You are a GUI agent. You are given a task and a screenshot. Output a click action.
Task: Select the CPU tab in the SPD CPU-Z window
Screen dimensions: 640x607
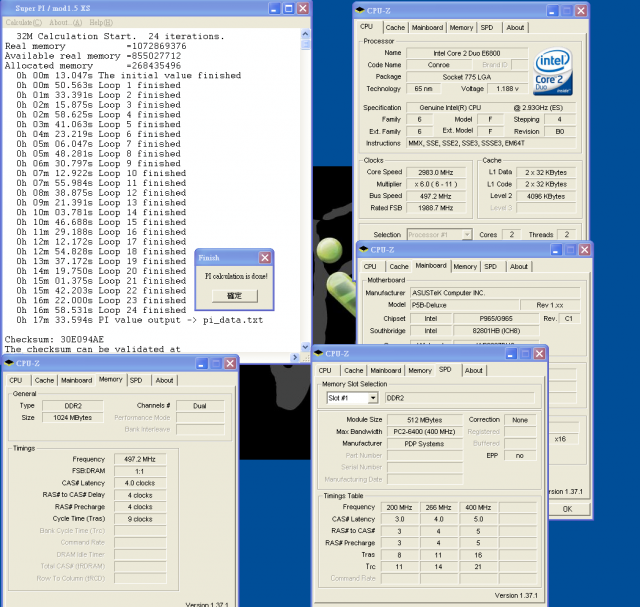coord(325,370)
